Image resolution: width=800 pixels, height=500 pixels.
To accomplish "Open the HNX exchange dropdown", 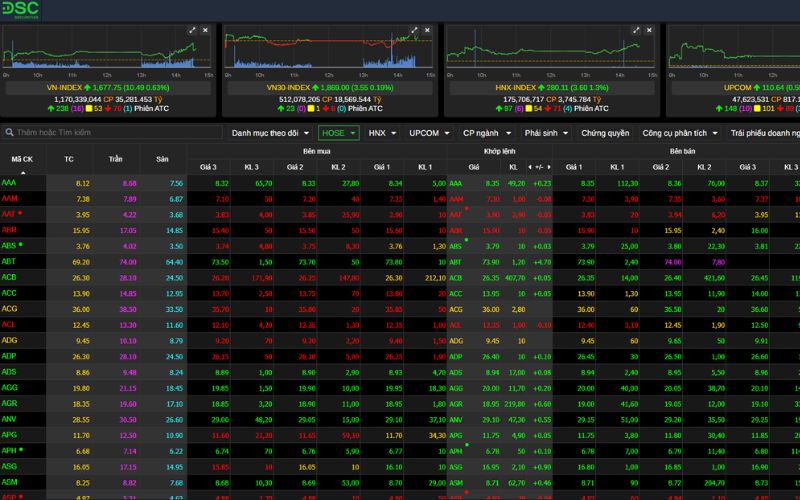I will [382, 133].
